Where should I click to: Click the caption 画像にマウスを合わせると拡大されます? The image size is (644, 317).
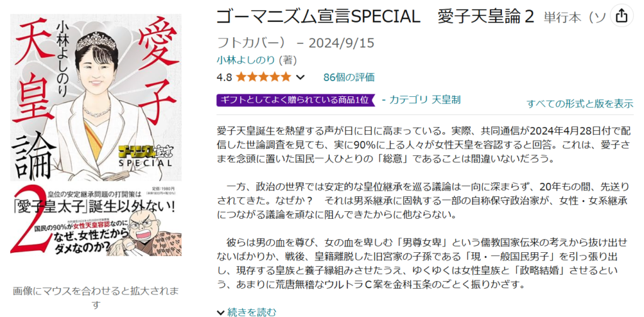coord(96,298)
